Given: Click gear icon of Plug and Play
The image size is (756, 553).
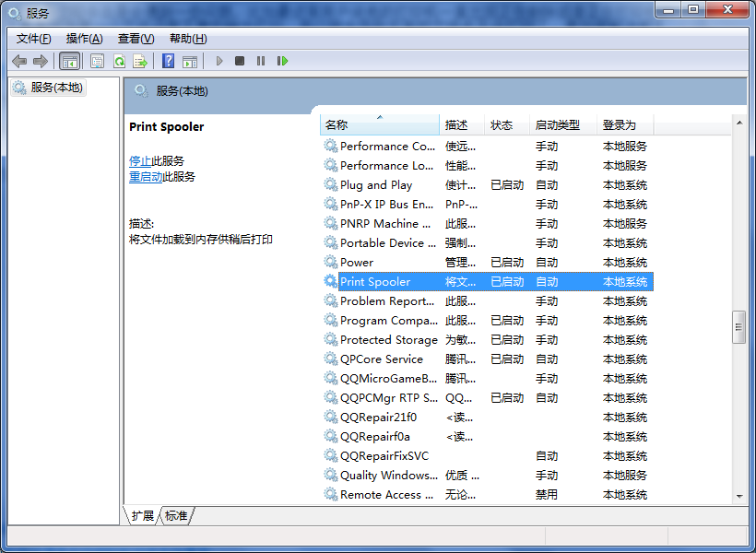Looking at the screenshot, I should (330, 184).
